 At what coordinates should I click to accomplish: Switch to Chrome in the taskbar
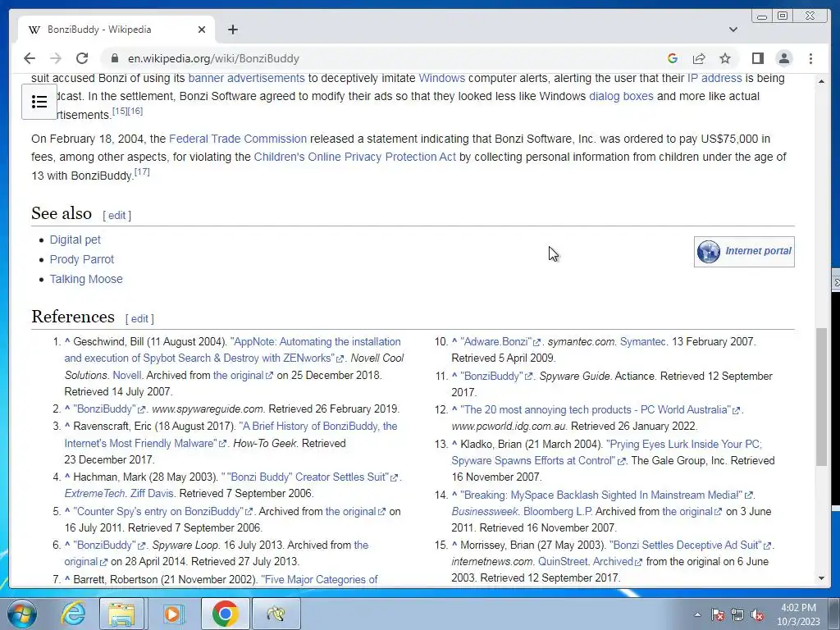coord(225,614)
